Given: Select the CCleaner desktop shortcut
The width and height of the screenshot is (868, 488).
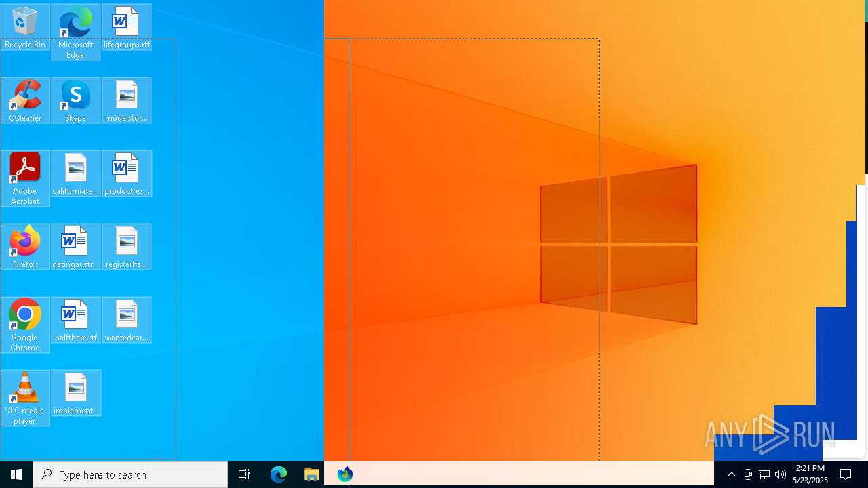Looking at the screenshot, I should (25, 100).
